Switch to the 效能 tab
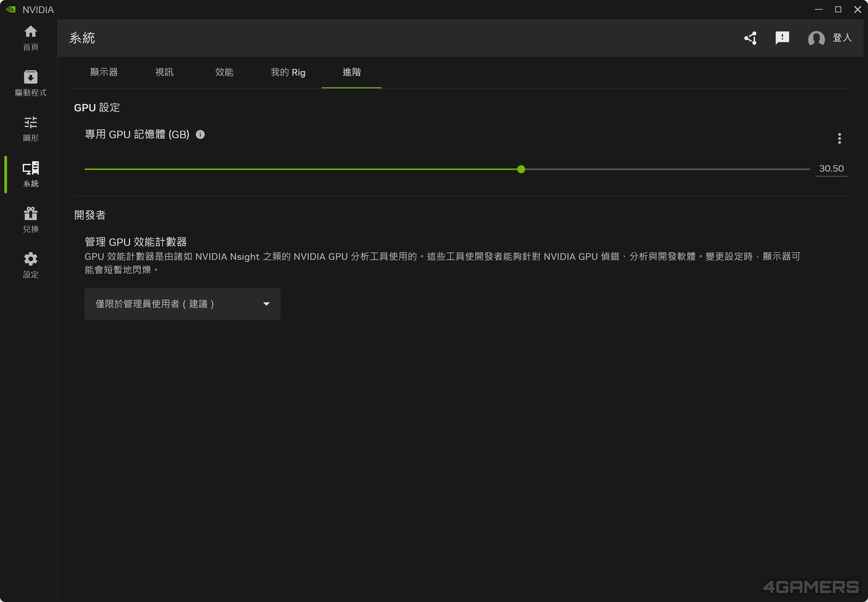 (224, 73)
